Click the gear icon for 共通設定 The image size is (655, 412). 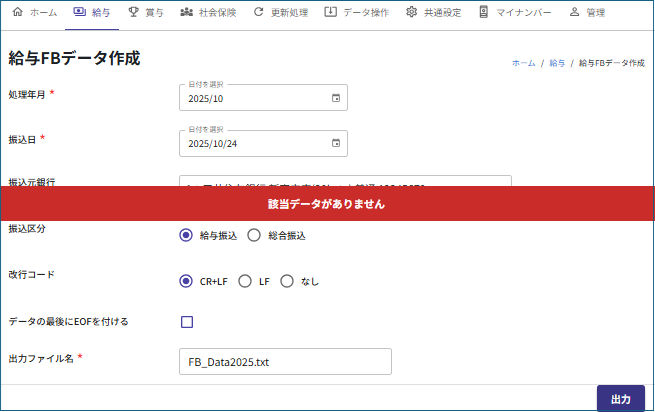(x=411, y=13)
